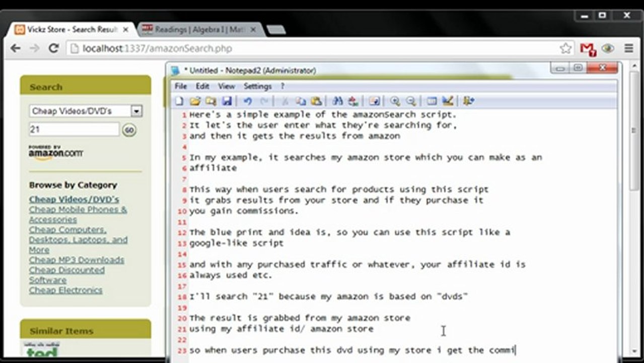644x363 pixels.
Task: Click the amazon.com logo in the Search box
Action: (x=56, y=153)
